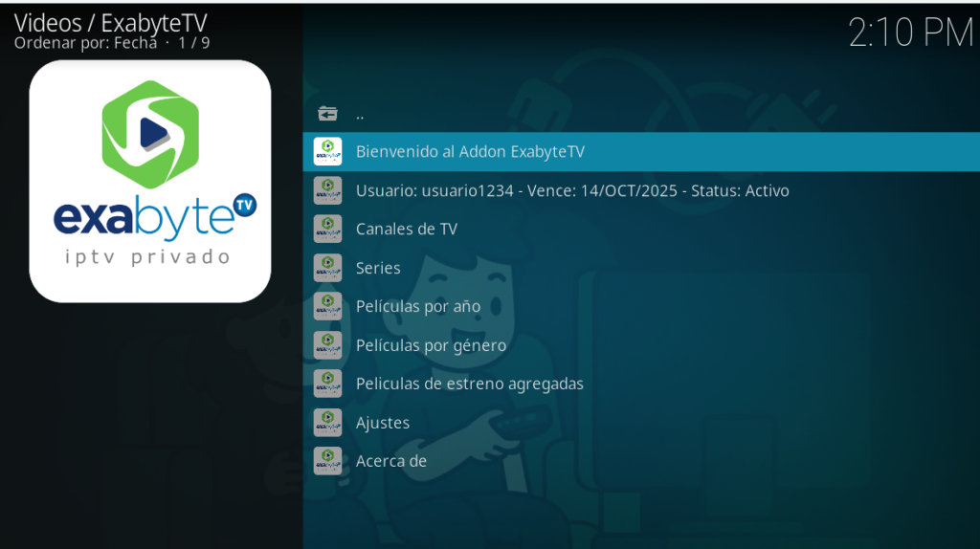Browse Películas por año

click(x=418, y=306)
